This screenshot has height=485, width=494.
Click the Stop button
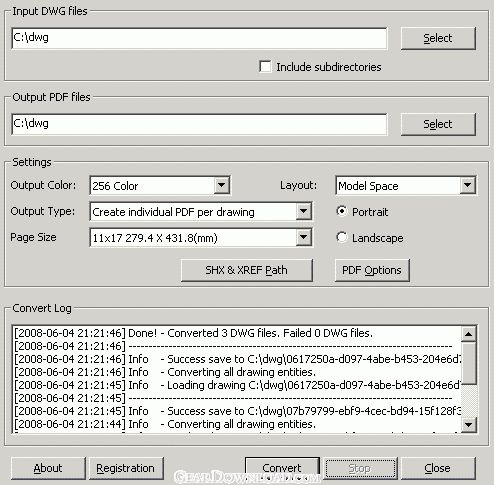tap(360, 468)
